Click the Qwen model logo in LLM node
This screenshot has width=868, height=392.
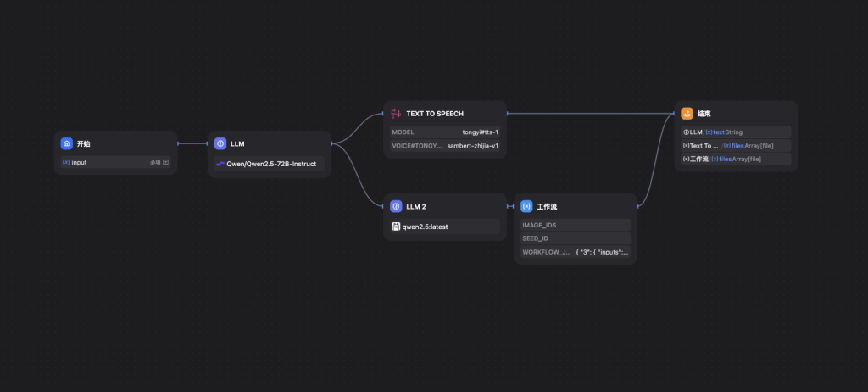[220, 164]
